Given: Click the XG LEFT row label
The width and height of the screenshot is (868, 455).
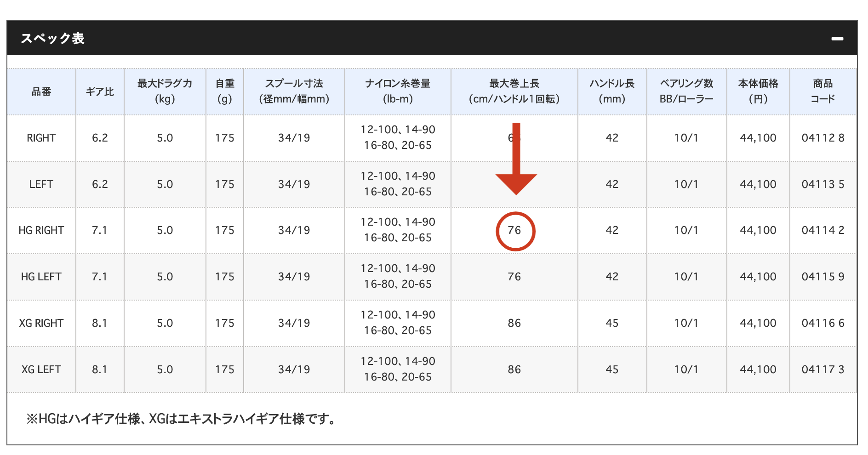Looking at the screenshot, I should pos(41,369).
